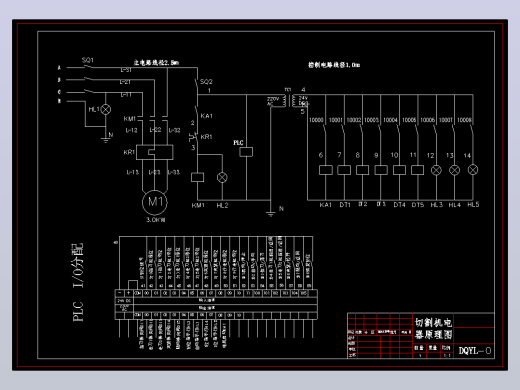Click the coil box under number 7
520x390 pixels.
(x=344, y=170)
